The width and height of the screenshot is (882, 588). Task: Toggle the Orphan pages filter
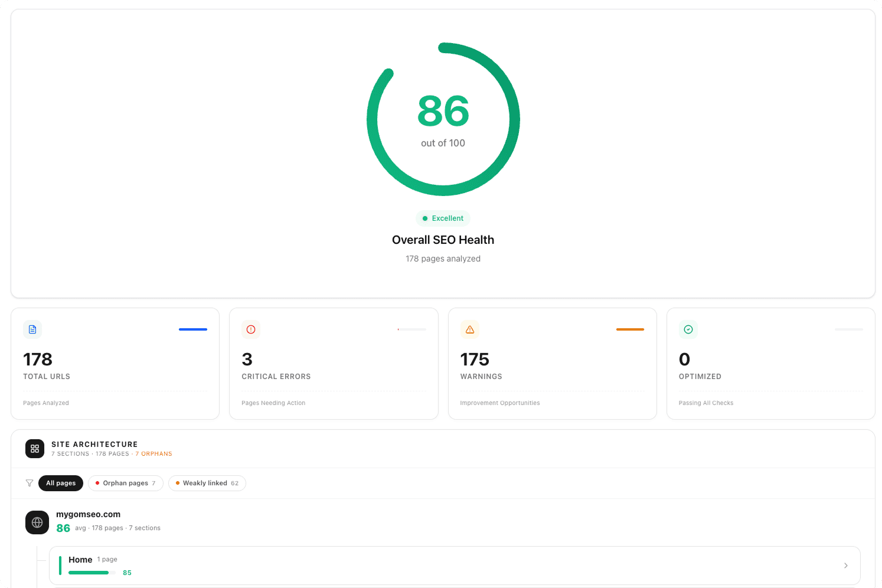tap(125, 483)
